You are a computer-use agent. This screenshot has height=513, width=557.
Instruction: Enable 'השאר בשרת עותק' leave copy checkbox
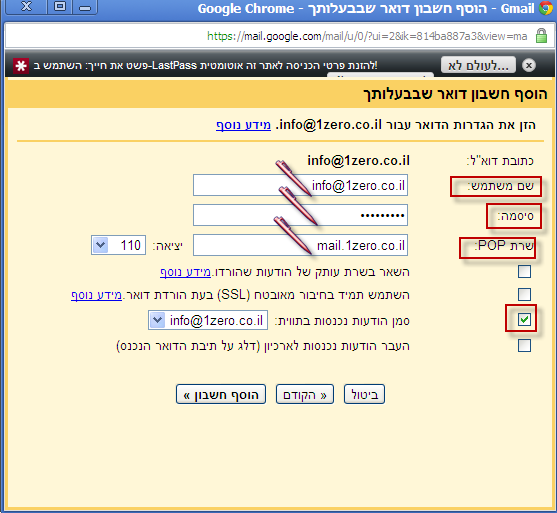click(x=524, y=271)
